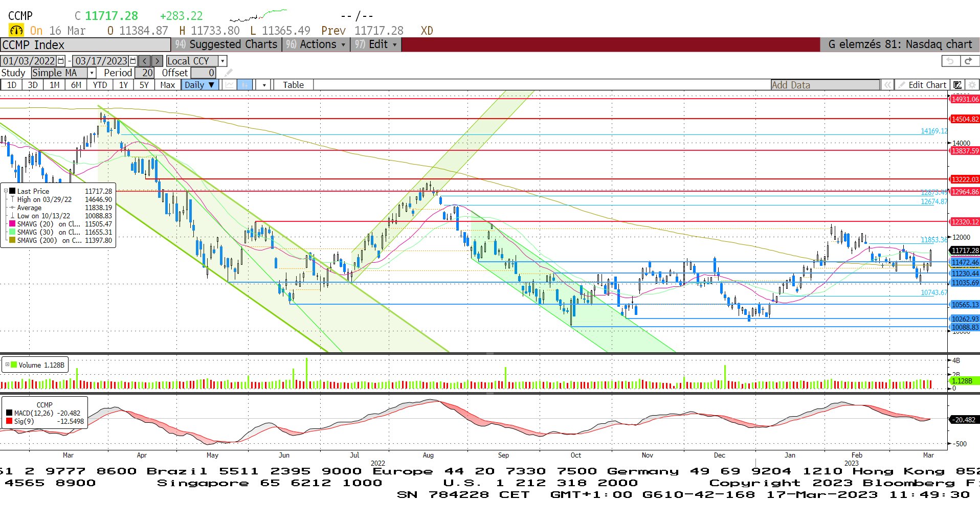The image size is (980, 523).
Task: Click the Add Data input box
Action: click(825, 85)
